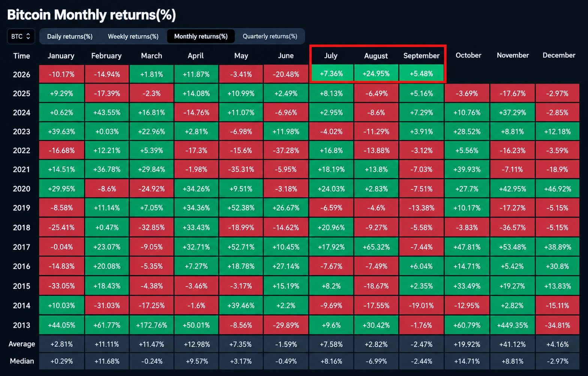The height and width of the screenshot is (376, 588).
Task: Click the November 2013 +449.35% cell
Action: coord(512,325)
